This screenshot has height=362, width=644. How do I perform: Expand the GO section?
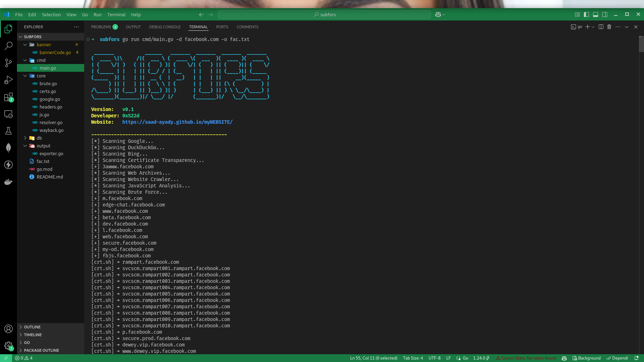51,343
